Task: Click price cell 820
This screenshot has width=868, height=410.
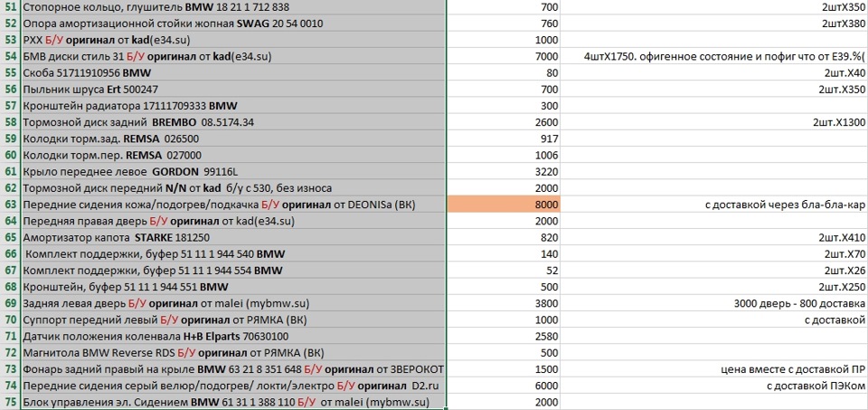Action: point(504,238)
